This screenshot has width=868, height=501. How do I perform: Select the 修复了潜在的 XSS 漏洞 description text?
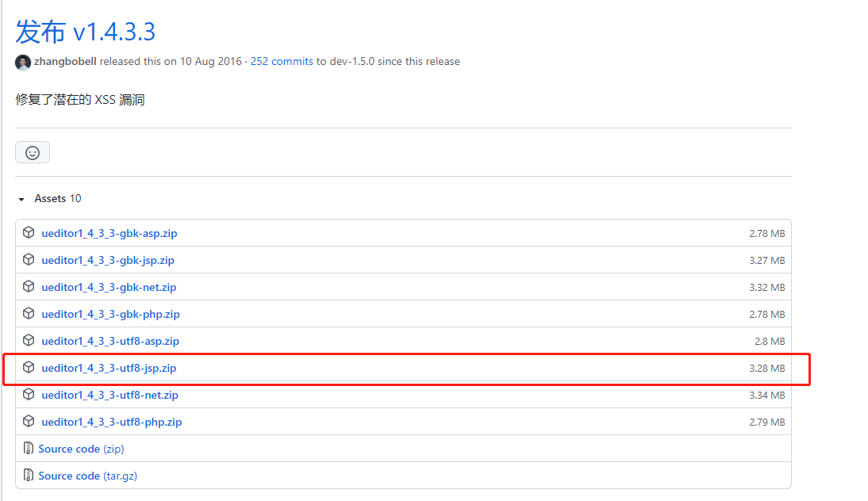(80, 100)
